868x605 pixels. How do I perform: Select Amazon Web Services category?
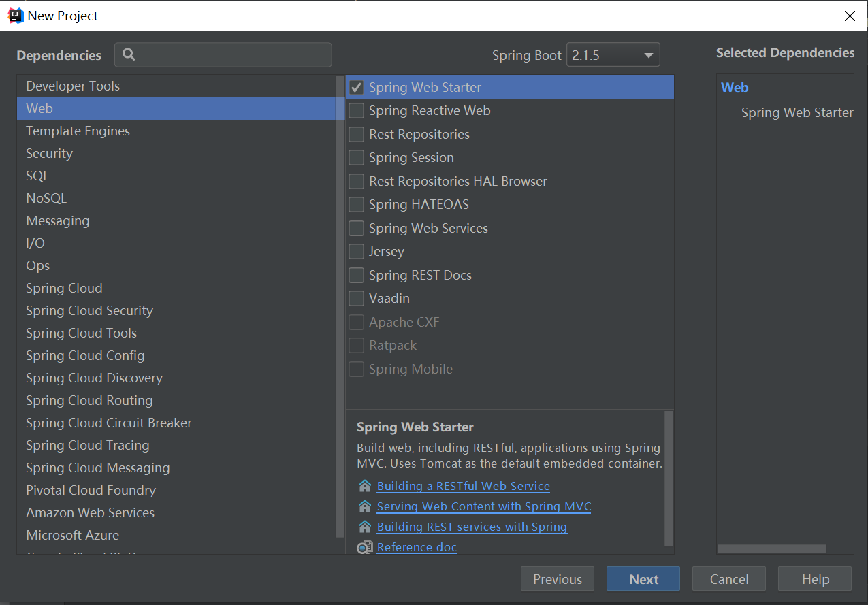(x=177, y=512)
